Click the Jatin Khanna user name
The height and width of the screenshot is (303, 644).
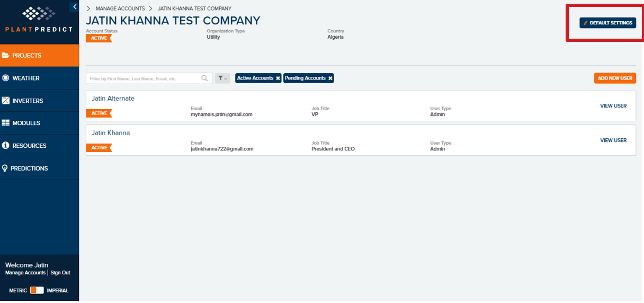[x=111, y=133]
